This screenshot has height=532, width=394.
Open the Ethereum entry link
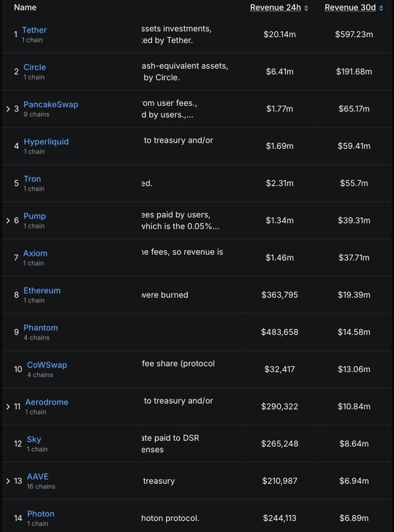(x=42, y=291)
